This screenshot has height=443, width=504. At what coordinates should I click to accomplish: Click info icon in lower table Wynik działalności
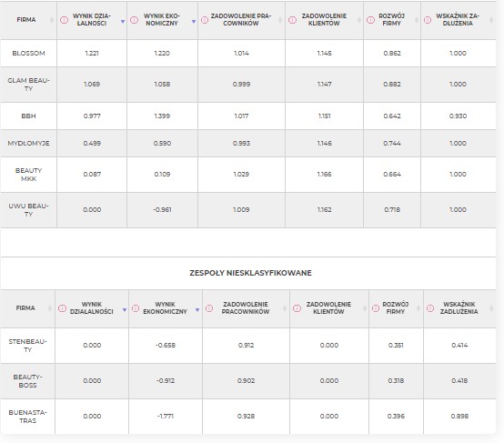pyautogui.click(x=62, y=308)
